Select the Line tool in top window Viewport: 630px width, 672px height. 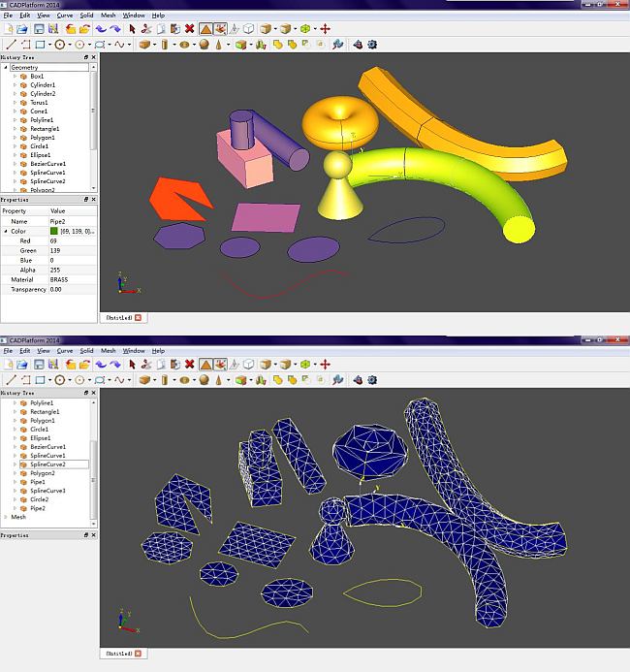(11, 45)
